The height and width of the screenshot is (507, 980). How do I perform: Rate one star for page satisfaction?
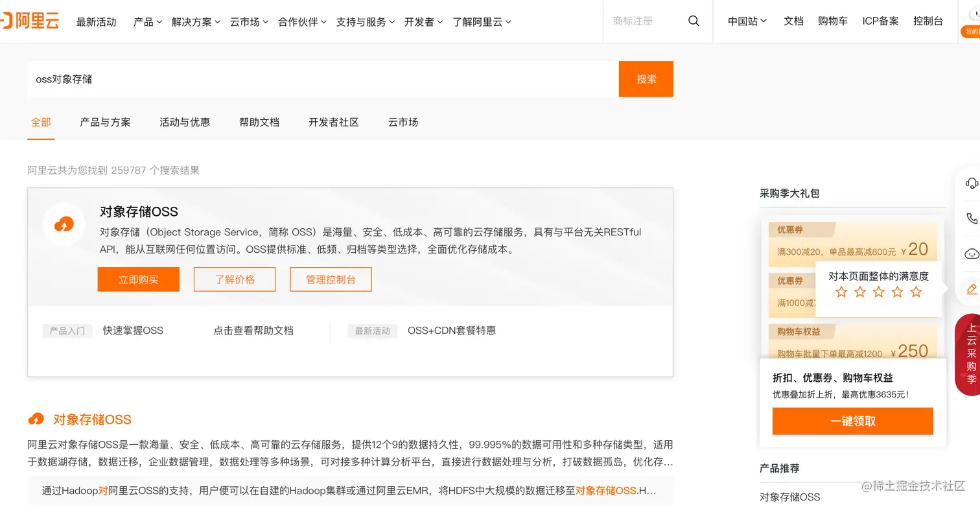(841, 292)
